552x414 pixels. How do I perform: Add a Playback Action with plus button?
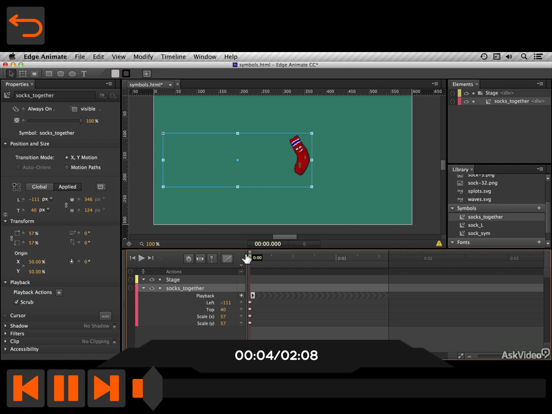pyautogui.click(x=59, y=292)
